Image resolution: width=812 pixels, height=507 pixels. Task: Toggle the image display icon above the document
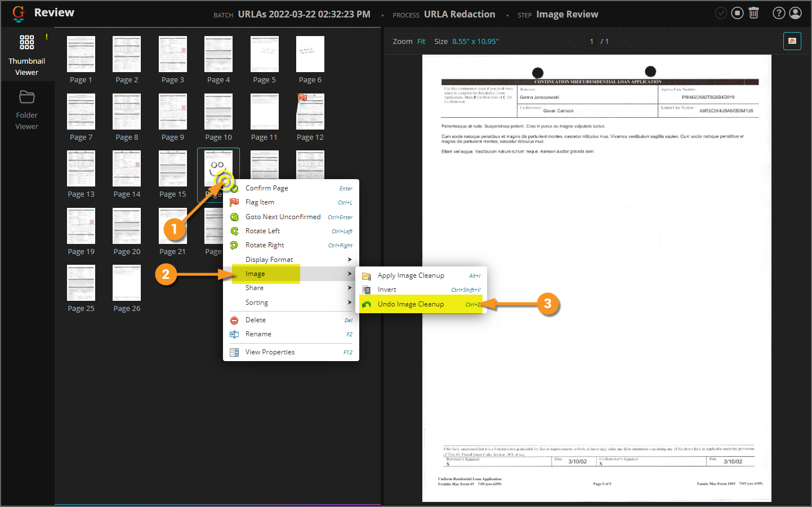coord(792,41)
